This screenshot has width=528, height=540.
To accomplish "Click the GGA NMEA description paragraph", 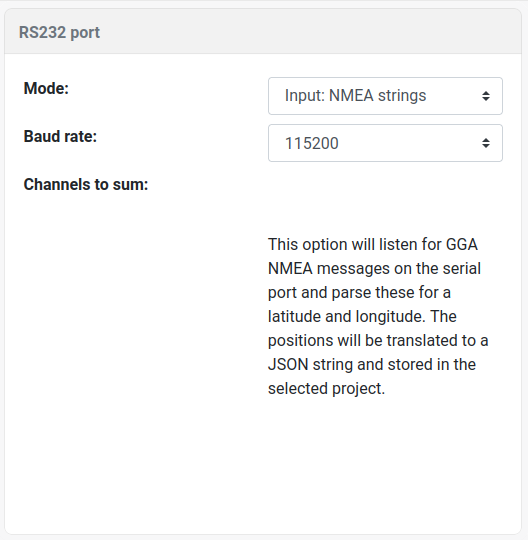I will [378, 316].
